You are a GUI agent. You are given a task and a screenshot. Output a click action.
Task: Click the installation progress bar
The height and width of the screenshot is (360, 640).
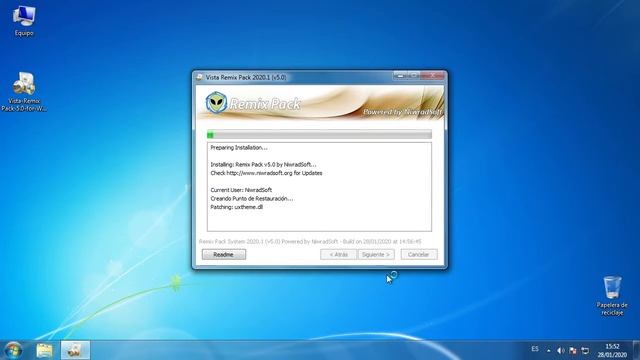pos(319,134)
